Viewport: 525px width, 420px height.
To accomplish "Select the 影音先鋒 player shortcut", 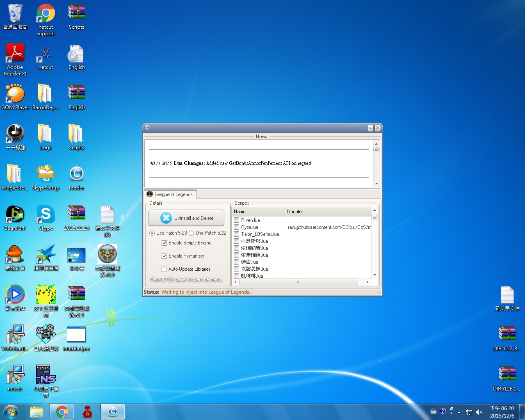I will (x=15, y=299).
